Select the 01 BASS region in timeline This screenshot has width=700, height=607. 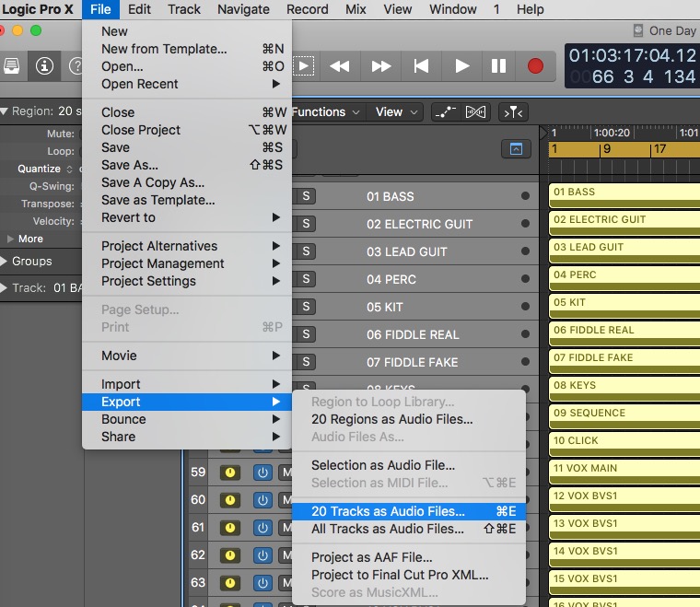[x=624, y=196]
